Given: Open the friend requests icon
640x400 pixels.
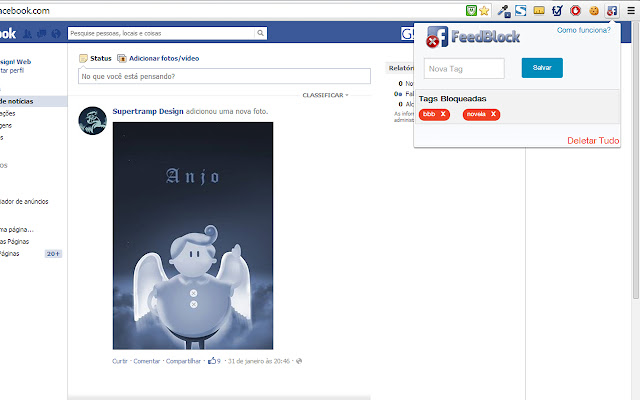Looking at the screenshot, I should pyautogui.click(x=27, y=33).
